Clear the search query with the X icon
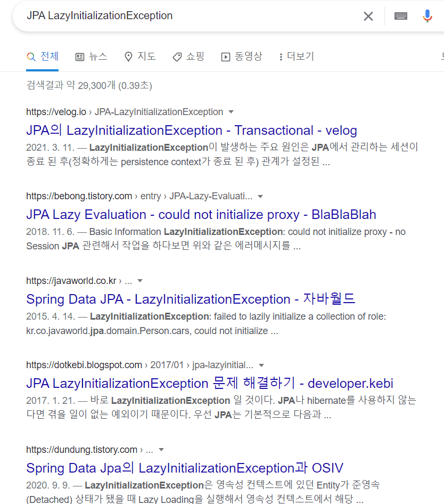 click(368, 16)
